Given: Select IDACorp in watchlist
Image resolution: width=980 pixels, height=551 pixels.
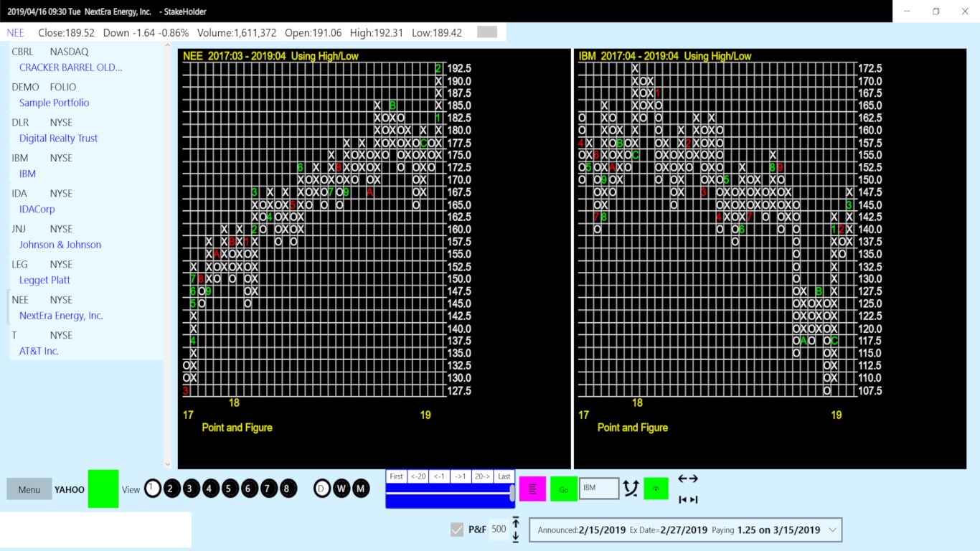Looking at the screenshot, I should click(37, 209).
